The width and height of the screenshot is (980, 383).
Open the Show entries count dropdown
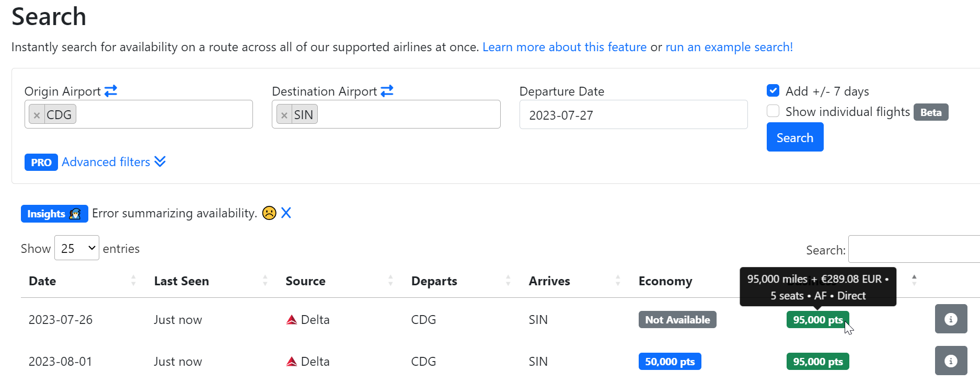77,248
